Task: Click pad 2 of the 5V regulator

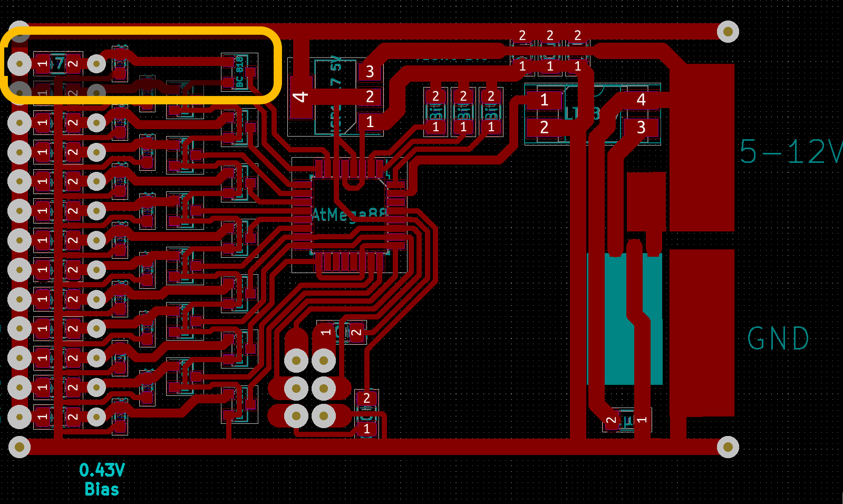Action: click(x=370, y=96)
